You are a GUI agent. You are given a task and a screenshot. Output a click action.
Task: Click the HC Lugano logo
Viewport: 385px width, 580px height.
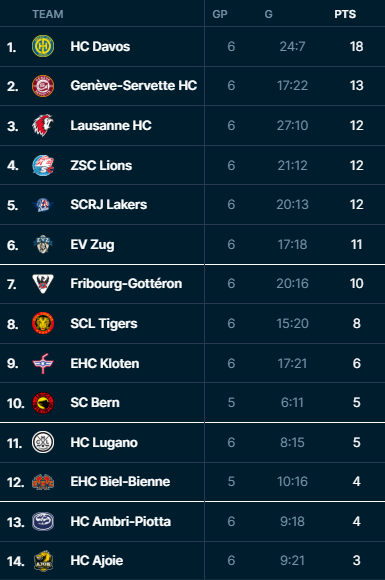[x=43, y=442]
